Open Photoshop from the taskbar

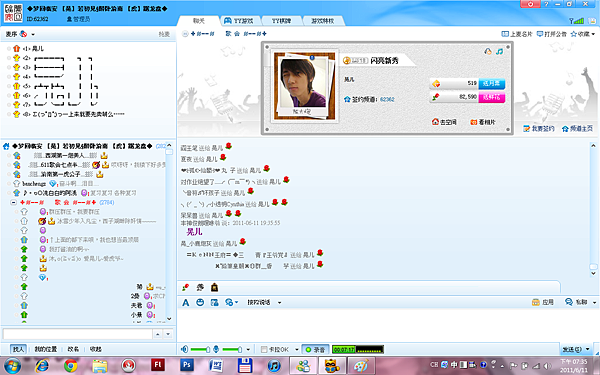point(186,365)
